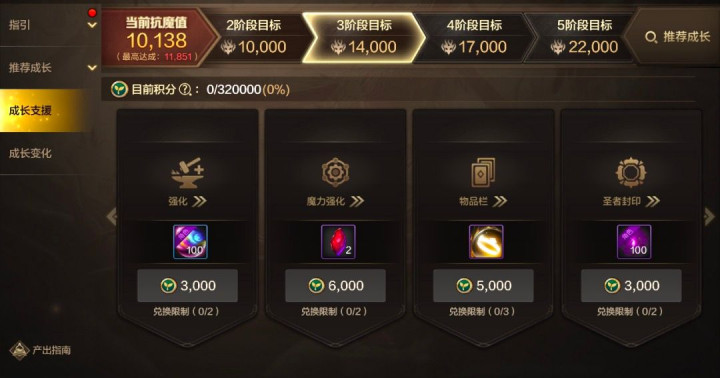This screenshot has height=378, width=720.
Task: Select the 魔力强化 gear emblem icon
Action: [335, 172]
